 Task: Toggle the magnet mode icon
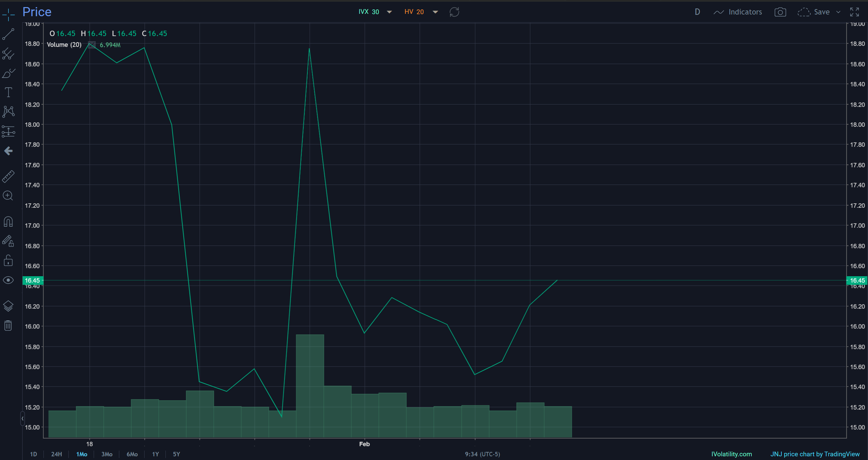click(x=8, y=222)
